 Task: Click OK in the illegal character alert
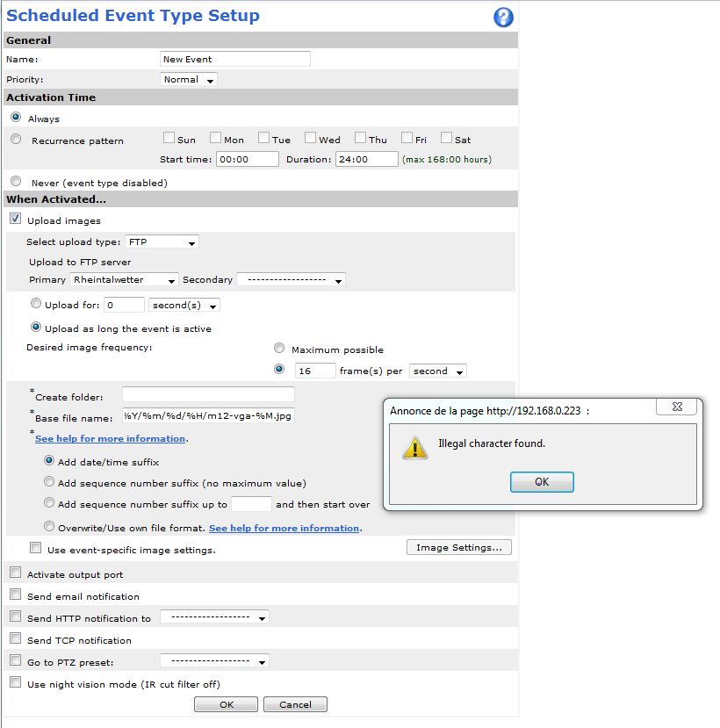pos(541,482)
